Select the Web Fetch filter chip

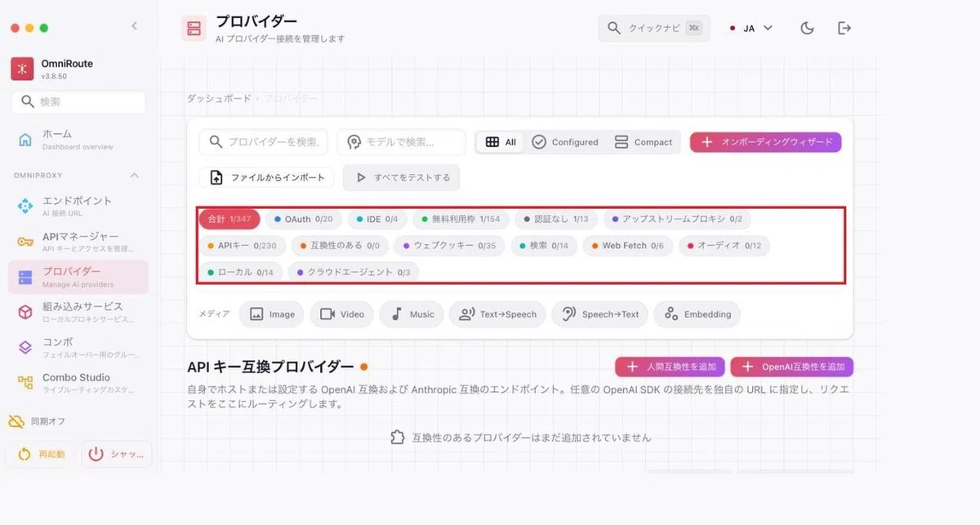click(627, 246)
